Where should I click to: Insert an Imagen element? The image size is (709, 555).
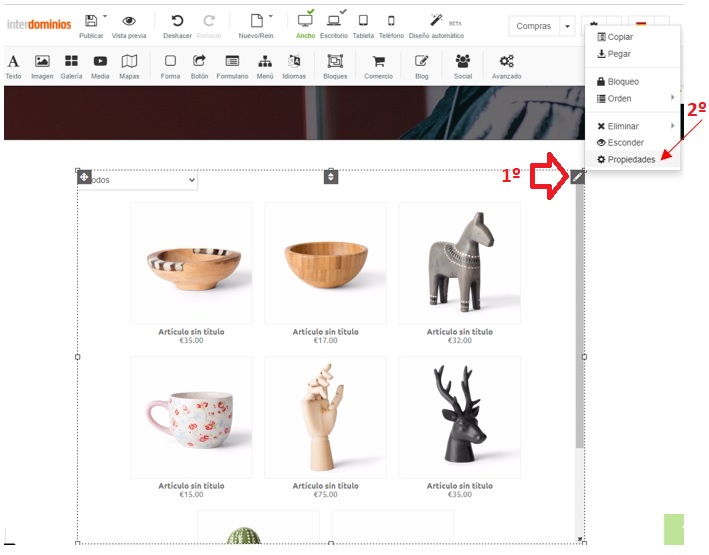pos(42,66)
